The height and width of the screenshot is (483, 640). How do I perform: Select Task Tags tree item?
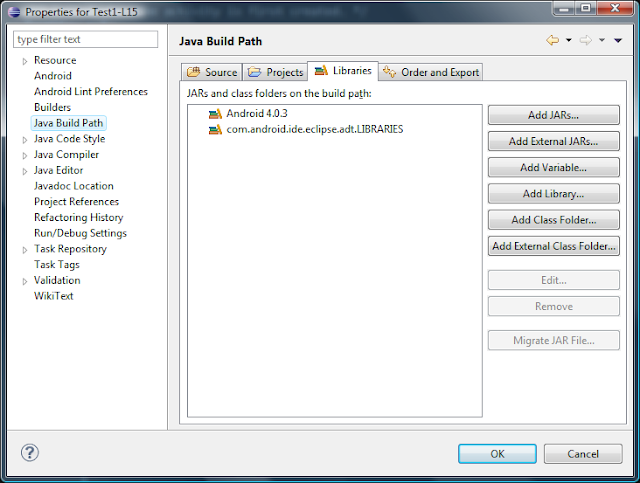[57, 265]
